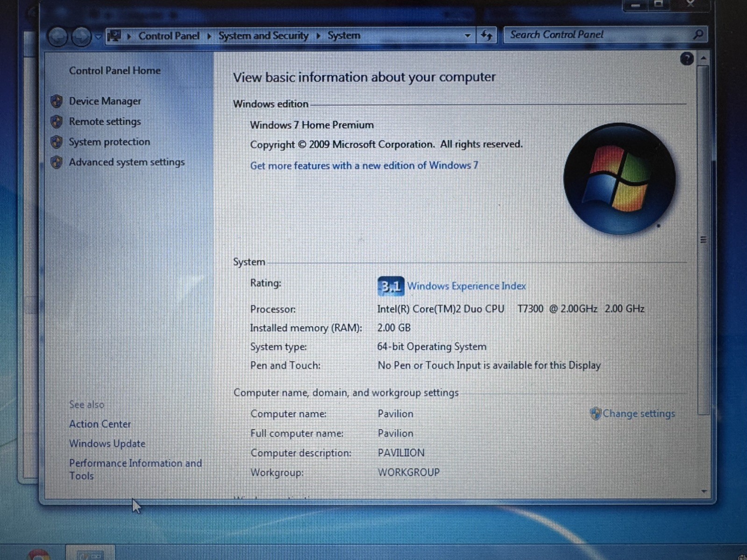This screenshot has height=560, width=747.
Task: Open Device Manager link
Action: [x=105, y=101]
